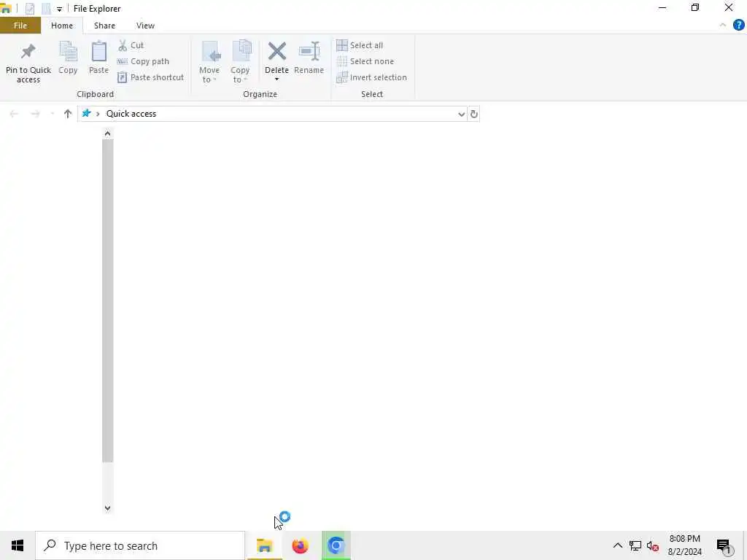The width and height of the screenshot is (747, 560).
Task: Open the clock and date flyout
Action: point(684,545)
